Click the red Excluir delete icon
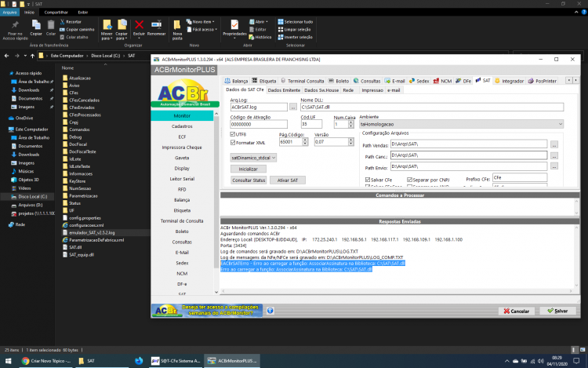Image resolution: width=588 pixels, height=368 pixels. pos(139,25)
